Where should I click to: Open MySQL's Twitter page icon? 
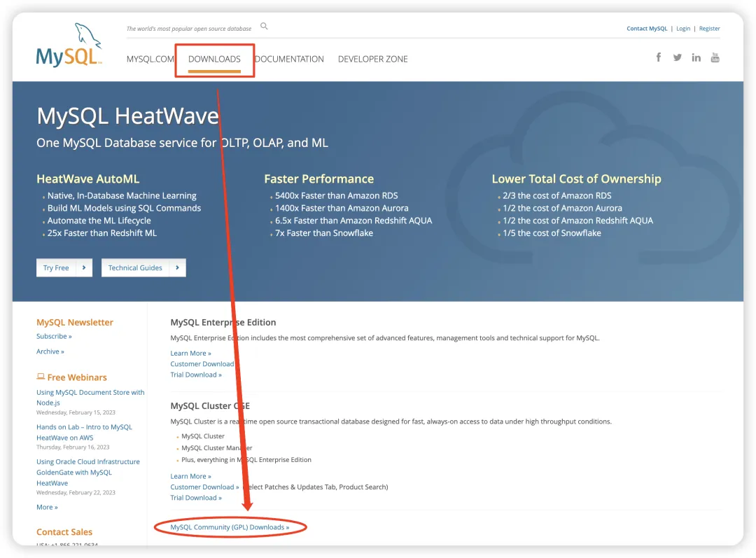678,57
